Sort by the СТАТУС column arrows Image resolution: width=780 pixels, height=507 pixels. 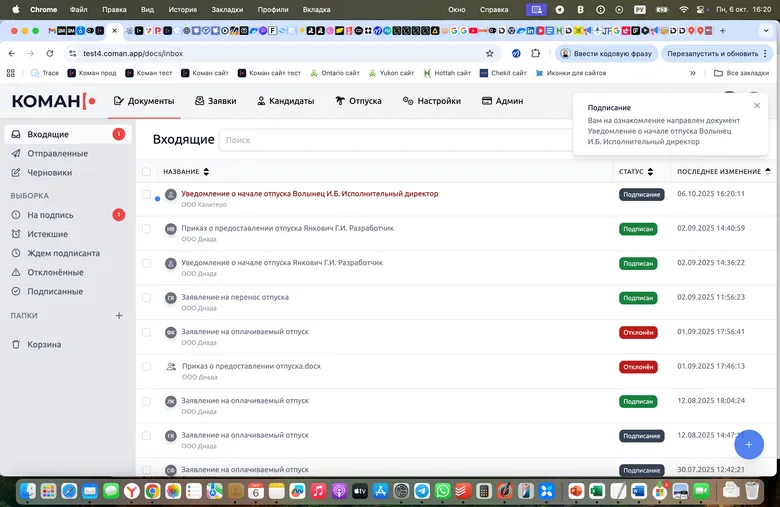coord(651,172)
